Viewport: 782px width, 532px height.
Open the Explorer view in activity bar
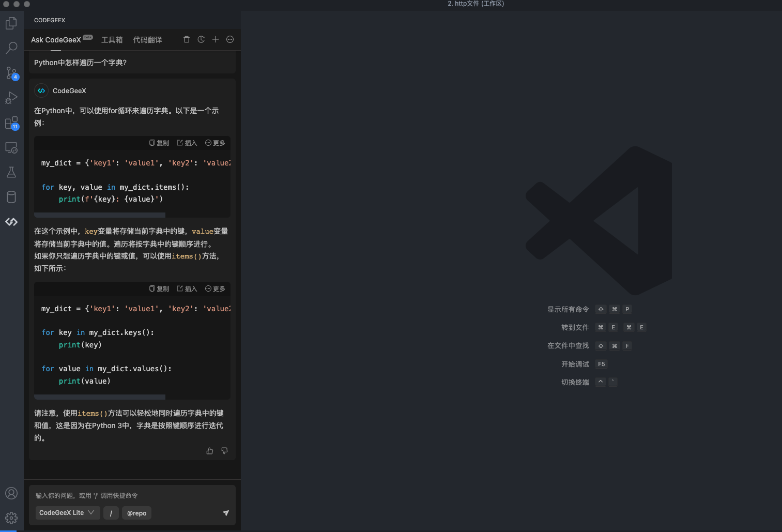(x=11, y=23)
